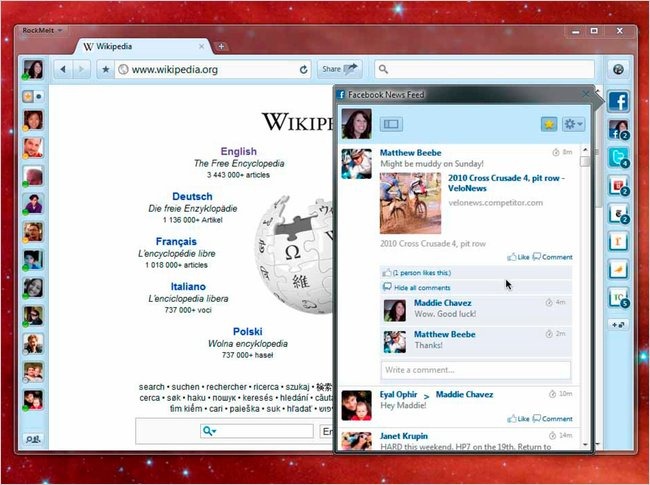Click the Write a comment field
650x485 pixels.
point(475,370)
